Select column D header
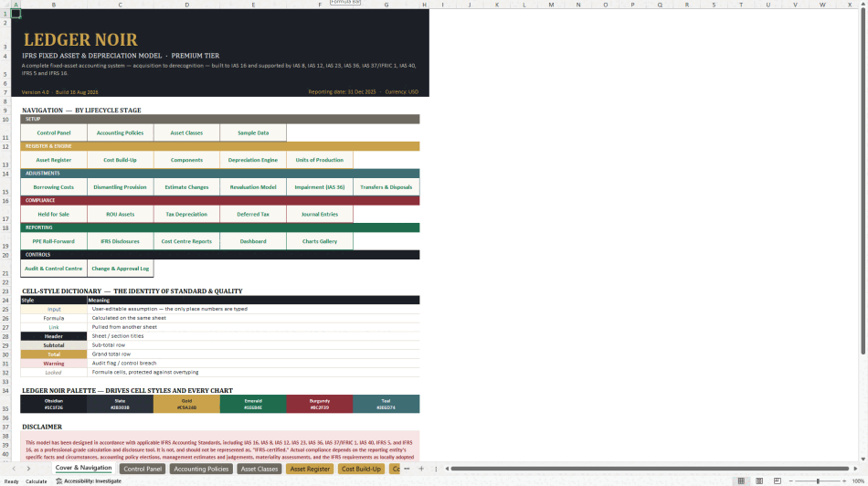 pyautogui.click(x=186, y=5)
